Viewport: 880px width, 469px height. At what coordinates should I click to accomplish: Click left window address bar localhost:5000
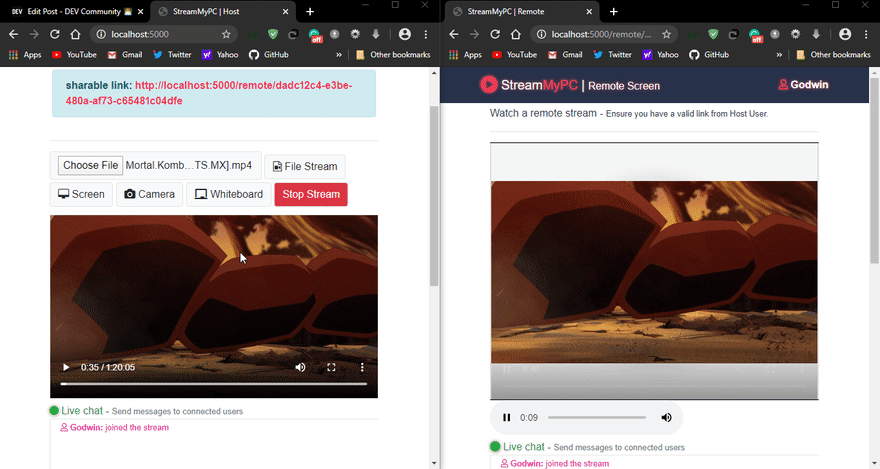(140, 34)
